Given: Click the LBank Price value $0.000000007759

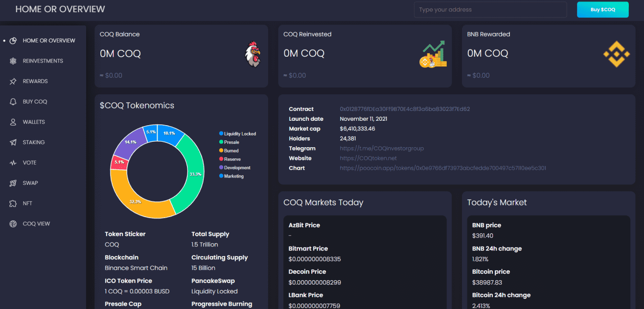Looking at the screenshot, I should click(x=314, y=306).
